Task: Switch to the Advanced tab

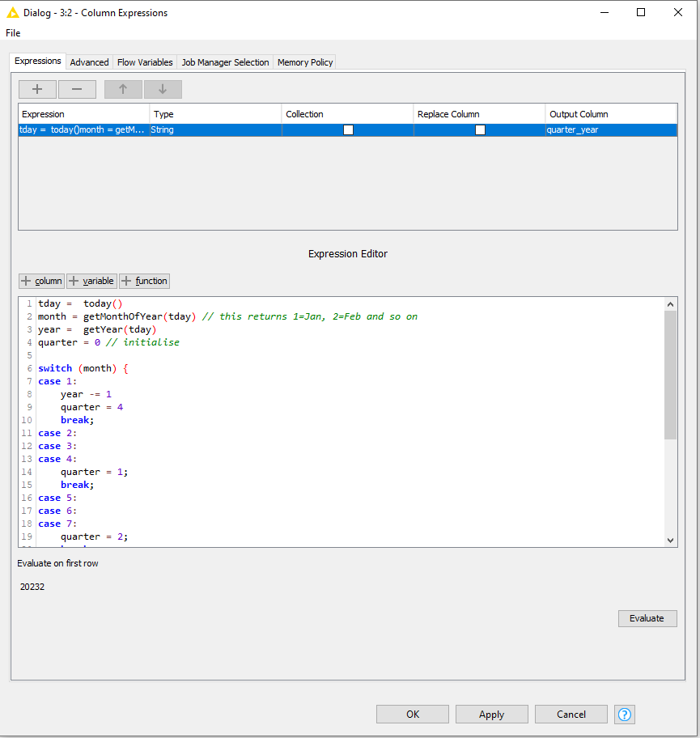Action: coord(89,61)
